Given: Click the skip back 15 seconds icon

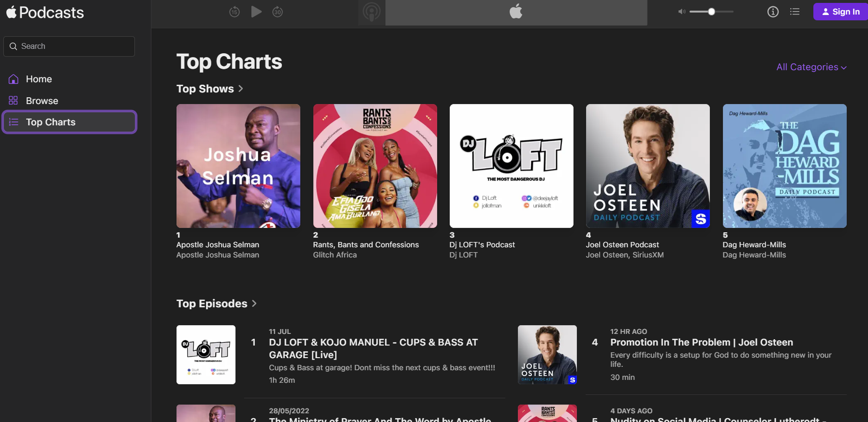Looking at the screenshot, I should 235,12.
